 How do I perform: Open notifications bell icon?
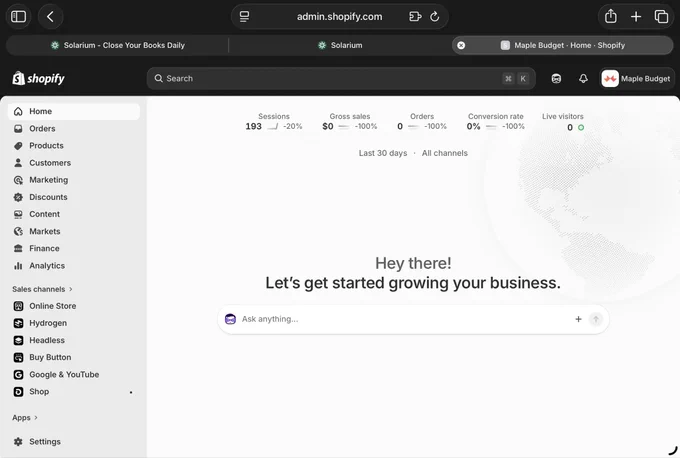point(583,79)
